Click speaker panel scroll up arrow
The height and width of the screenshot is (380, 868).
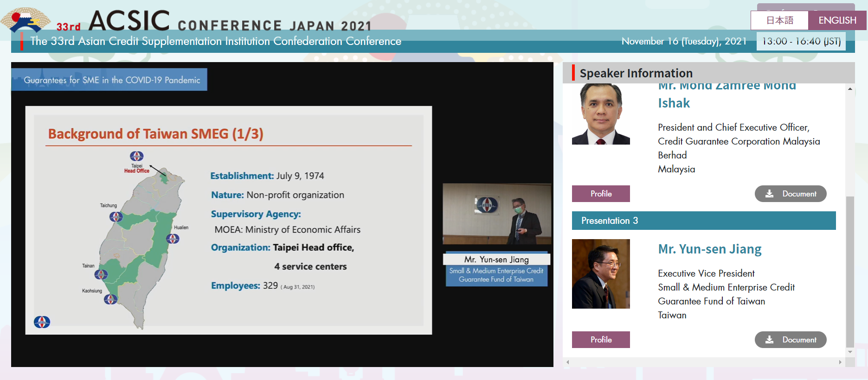click(850, 89)
